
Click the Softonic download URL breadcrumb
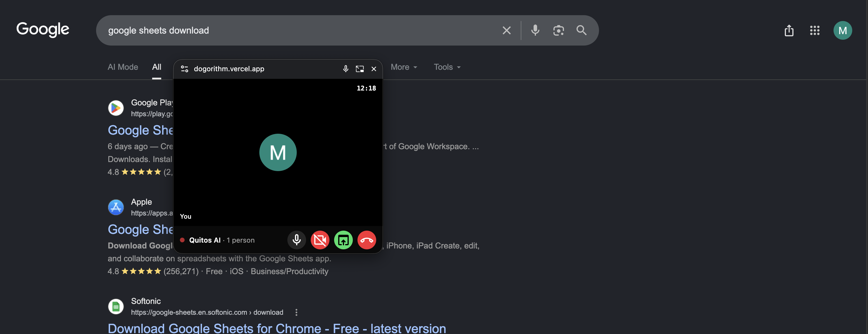[x=207, y=312]
